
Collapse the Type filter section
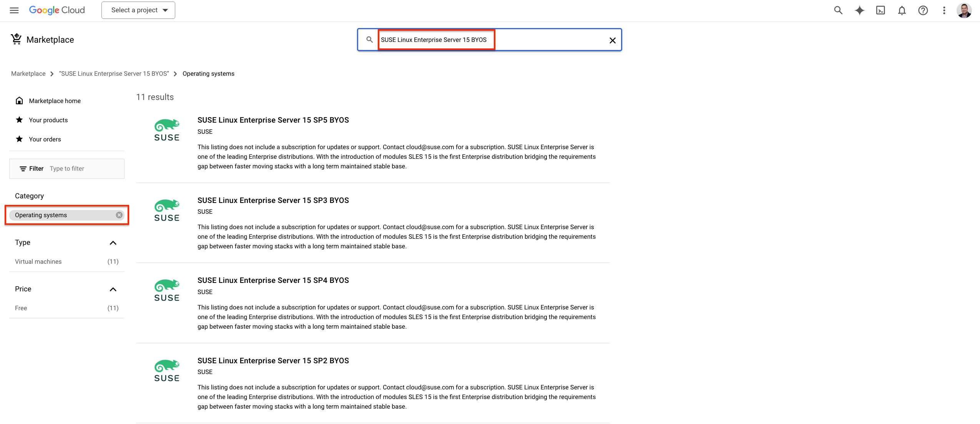click(113, 243)
